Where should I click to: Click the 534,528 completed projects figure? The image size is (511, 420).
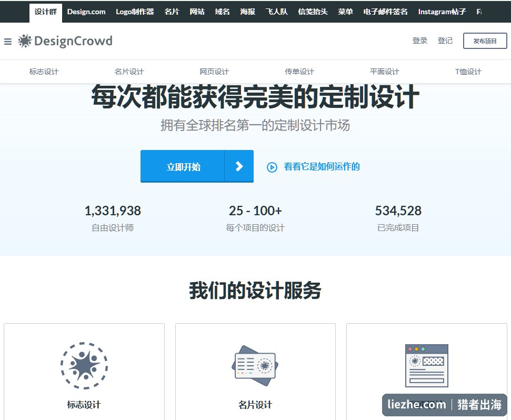coord(398,211)
